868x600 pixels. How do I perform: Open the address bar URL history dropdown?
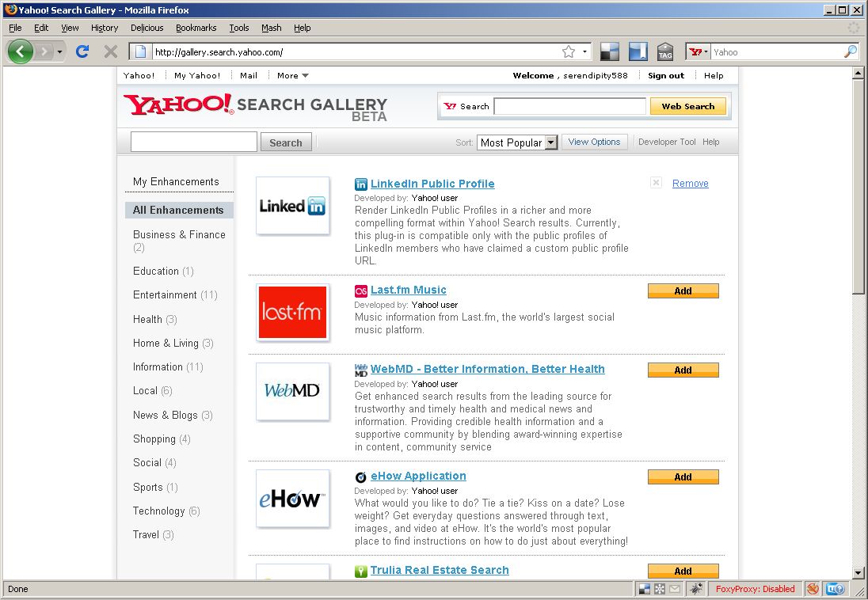pos(584,51)
